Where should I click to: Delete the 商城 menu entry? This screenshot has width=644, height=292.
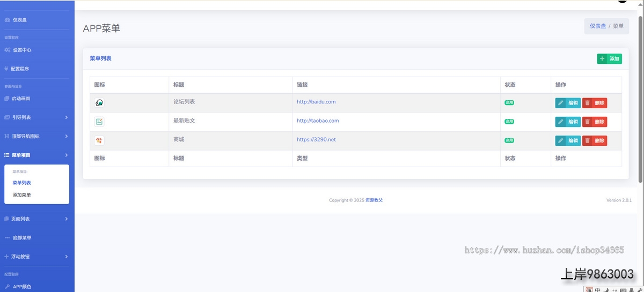pos(595,140)
